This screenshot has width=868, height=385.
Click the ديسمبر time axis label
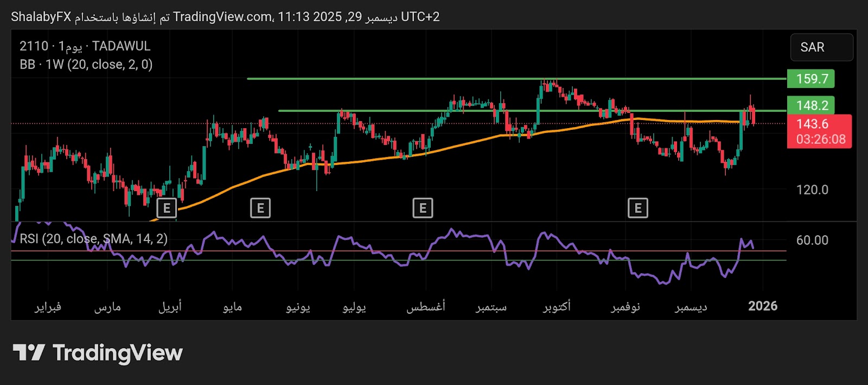691,307
